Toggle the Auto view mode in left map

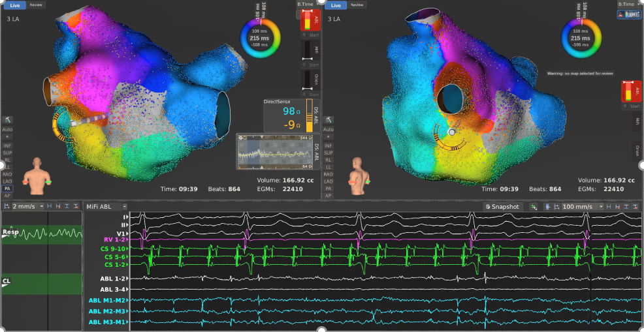coord(7,130)
